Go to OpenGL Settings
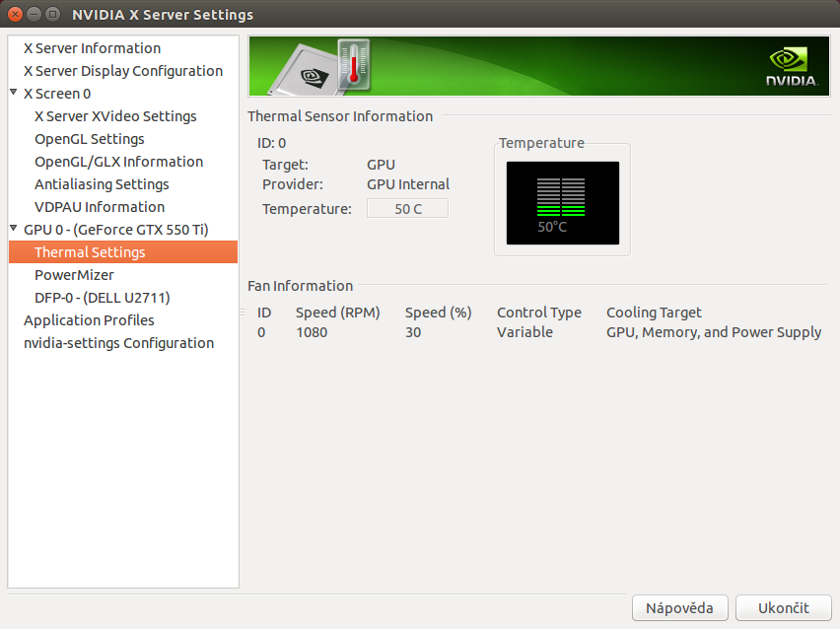This screenshot has width=840, height=629. (x=90, y=139)
